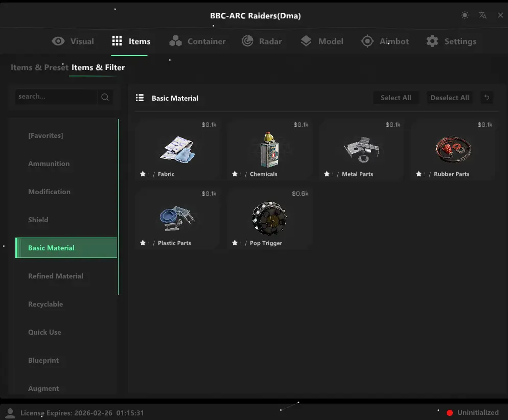Click the user icon in the status bar
Viewport: 508px width, 420px height.
[9, 412]
